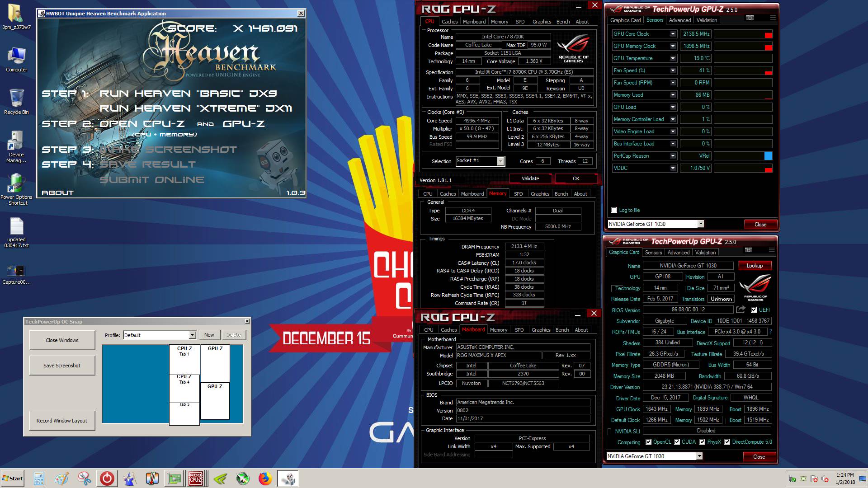Toggle the PhysX checkbox
The width and height of the screenshot is (868, 488).
[x=702, y=442]
